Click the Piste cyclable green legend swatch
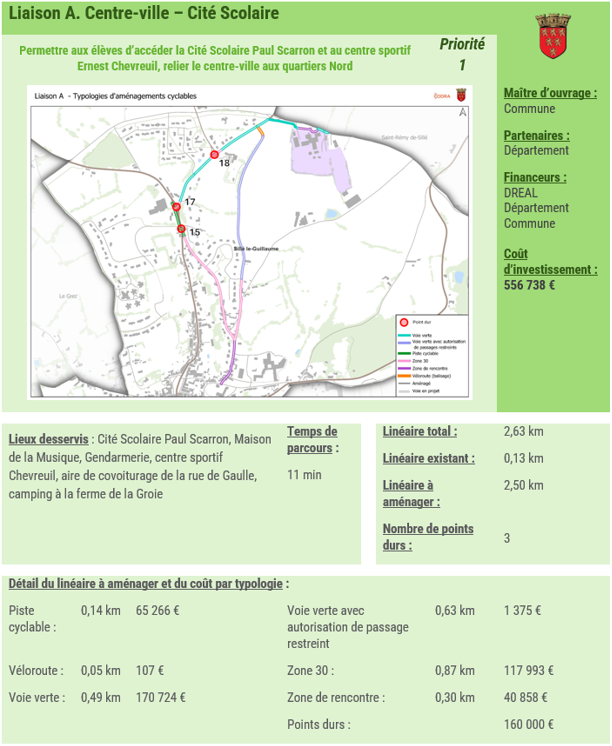The width and height of the screenshot is (612, 746). tap(403, 353)
